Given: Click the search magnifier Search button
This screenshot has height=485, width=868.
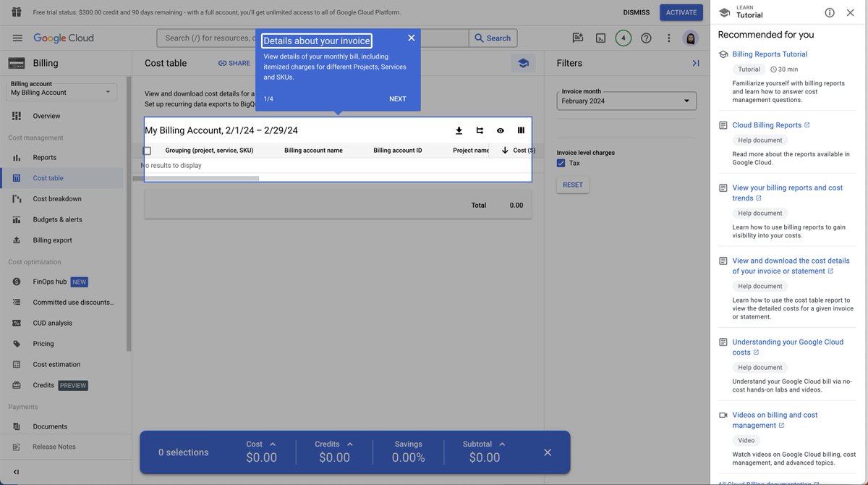Looking at the screenshot, I should click(492, 38).
